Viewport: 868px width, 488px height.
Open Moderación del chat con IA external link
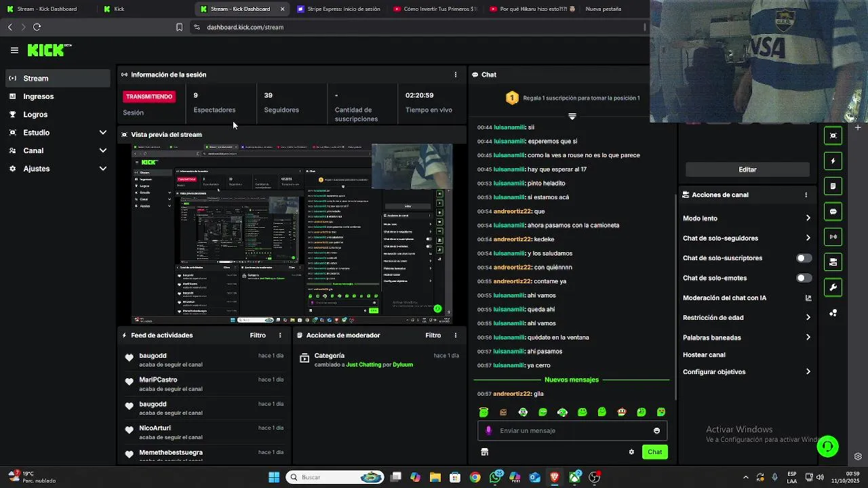(808, 298)
